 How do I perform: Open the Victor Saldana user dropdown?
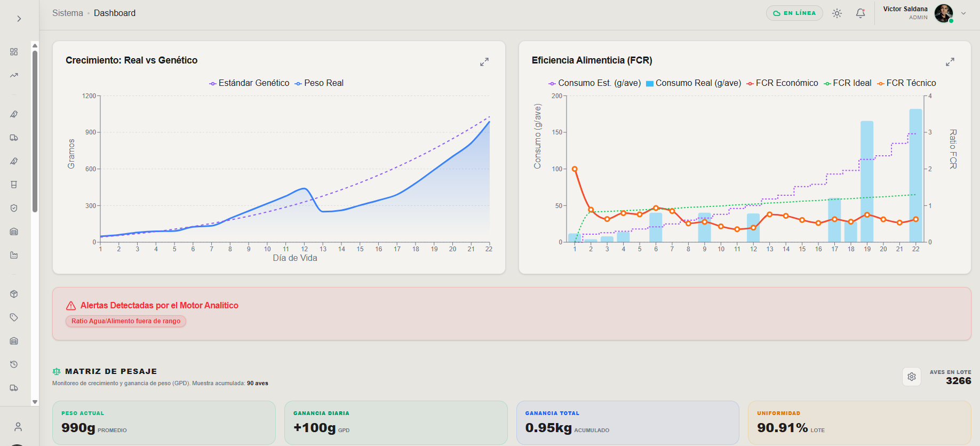pos(963,13)
